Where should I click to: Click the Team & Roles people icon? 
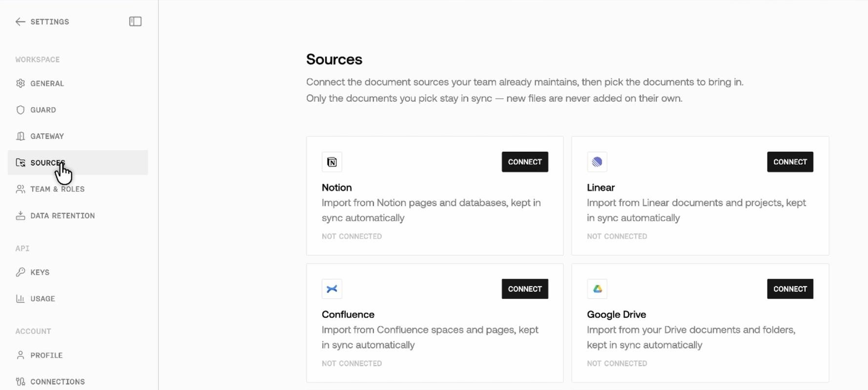click(x=21, y=189)
